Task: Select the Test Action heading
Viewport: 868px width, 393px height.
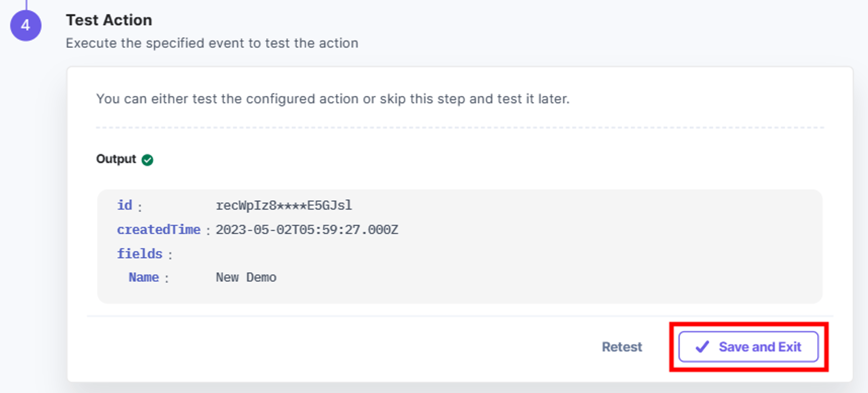Action: [109, 20]
